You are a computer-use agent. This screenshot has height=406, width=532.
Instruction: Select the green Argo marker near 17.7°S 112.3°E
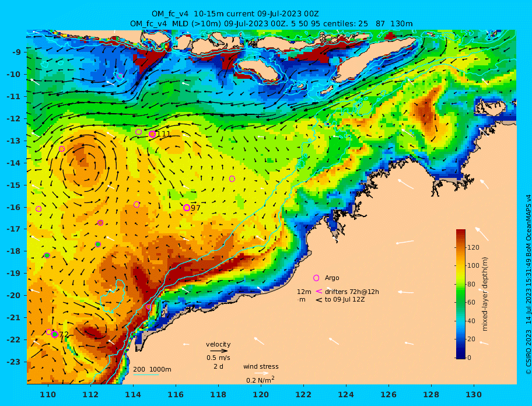point(98,244)
